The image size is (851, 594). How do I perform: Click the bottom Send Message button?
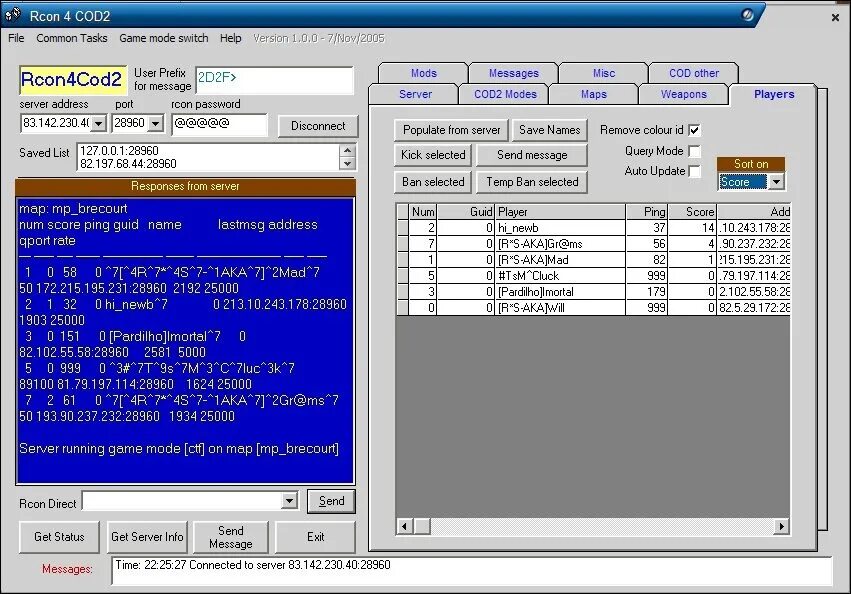tap(231, 536)
